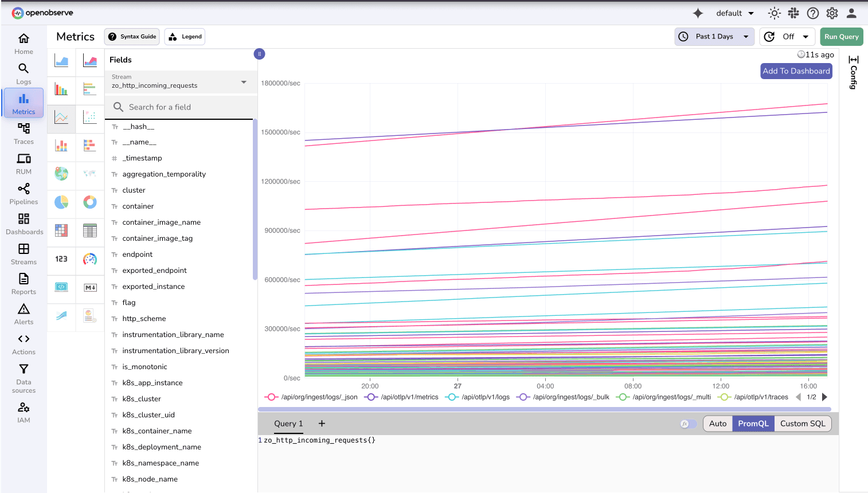868x493 pixels.
Task: Select the geomap chart type
Action: tap(61, 174)
